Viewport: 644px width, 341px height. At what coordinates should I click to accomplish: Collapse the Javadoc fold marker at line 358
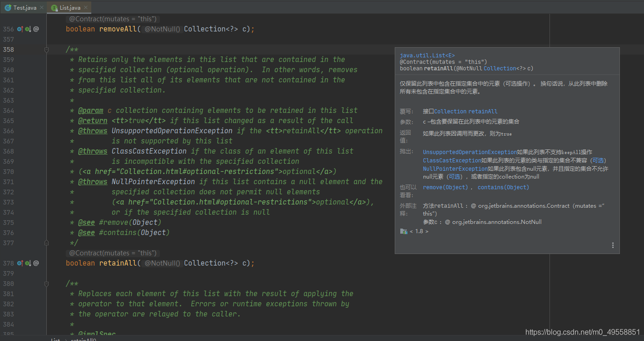pos(46,50)
